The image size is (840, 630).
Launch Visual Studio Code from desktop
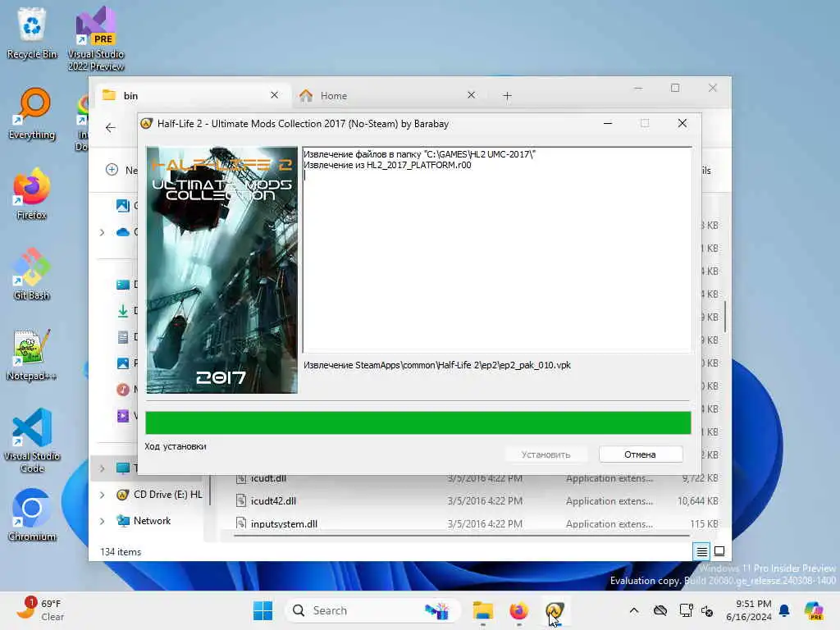pyautogui.click(x=32, y=441)
